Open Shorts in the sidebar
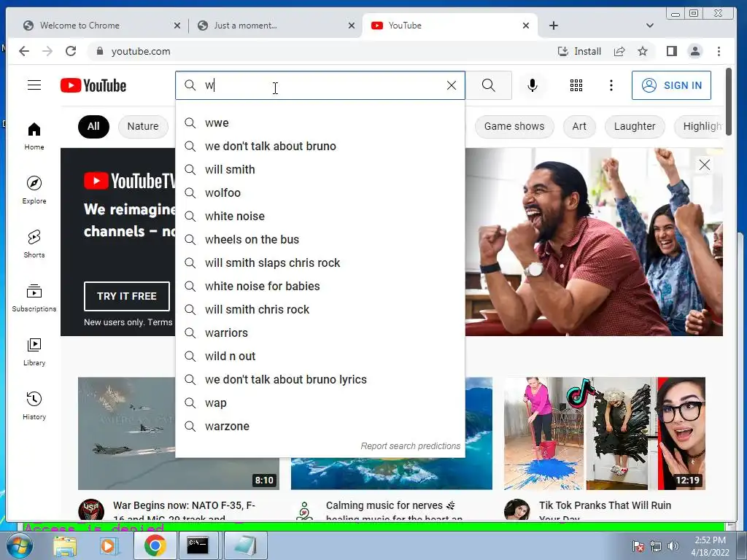The height and width of the screenshot is (560, 747). pos(34,244)
